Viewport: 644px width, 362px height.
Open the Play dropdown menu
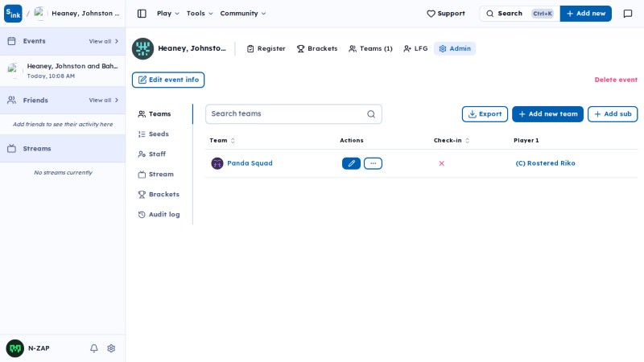tap(168, 14)
